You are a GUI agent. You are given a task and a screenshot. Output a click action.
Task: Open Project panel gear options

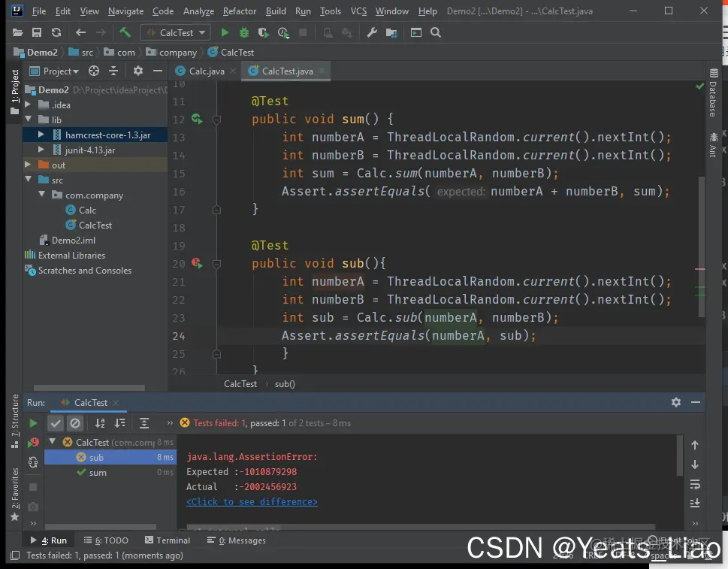[138, 71]
